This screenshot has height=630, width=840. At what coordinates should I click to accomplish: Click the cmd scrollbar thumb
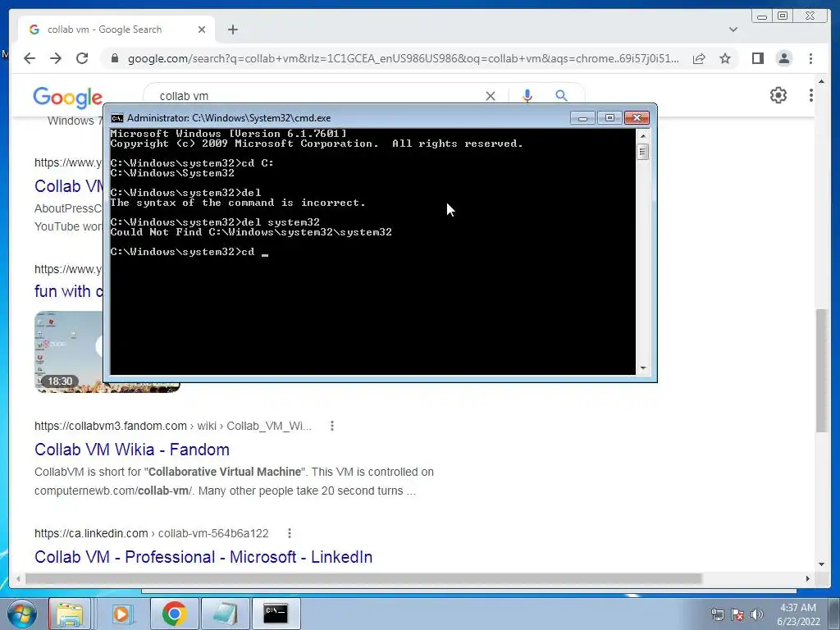click(x=643, y=152)
